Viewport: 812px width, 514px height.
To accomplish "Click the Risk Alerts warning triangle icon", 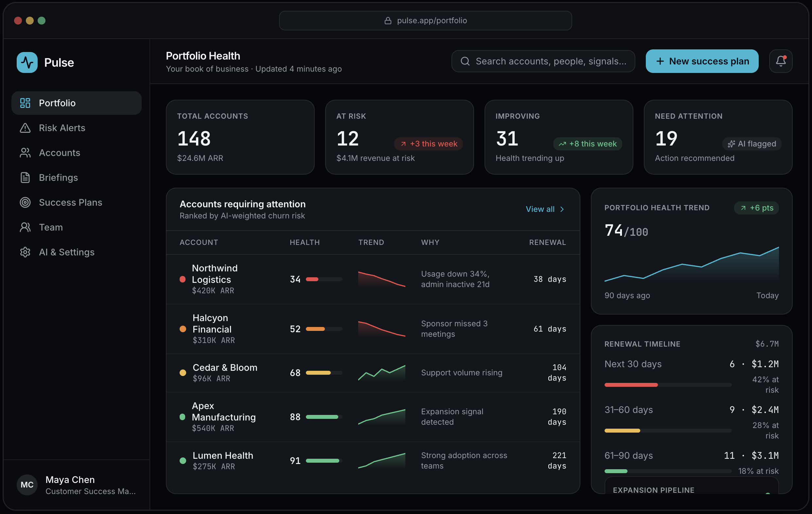I will [x=25, y=128].
